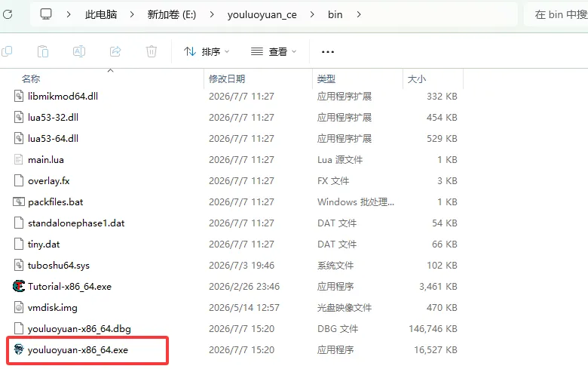Screen dimensions: 588x369
Task: Select the vmdisk.img disc image icon
Action: [x=18, y=307]
